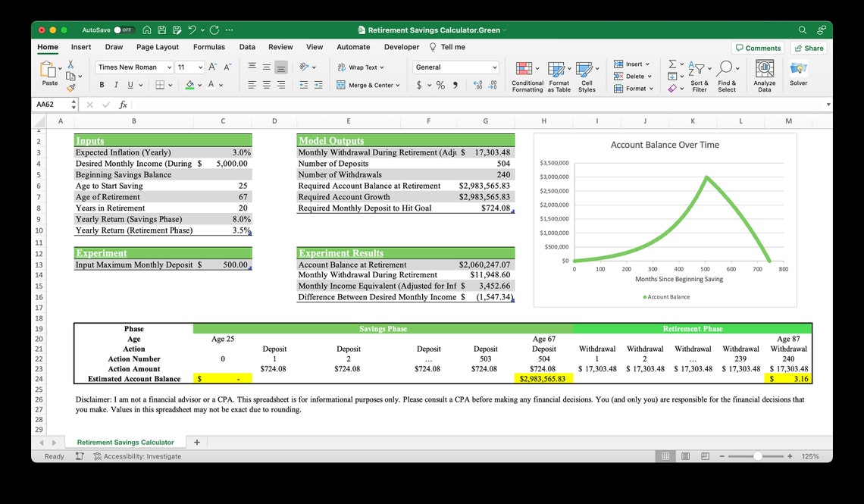Open the Insert ribbon tab

(81, 47)
